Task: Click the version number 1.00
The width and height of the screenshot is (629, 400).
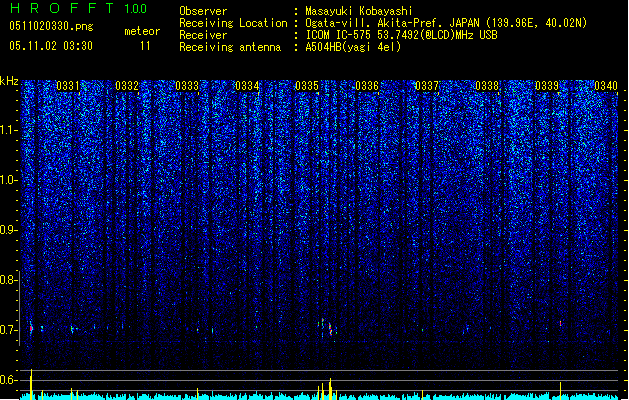Action: coord(135,8)
